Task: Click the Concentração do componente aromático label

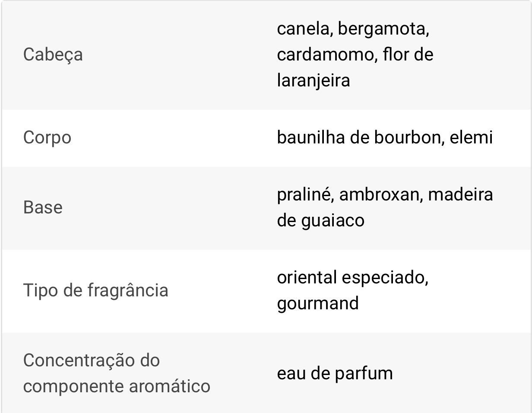Action: [x=117, y=373]
